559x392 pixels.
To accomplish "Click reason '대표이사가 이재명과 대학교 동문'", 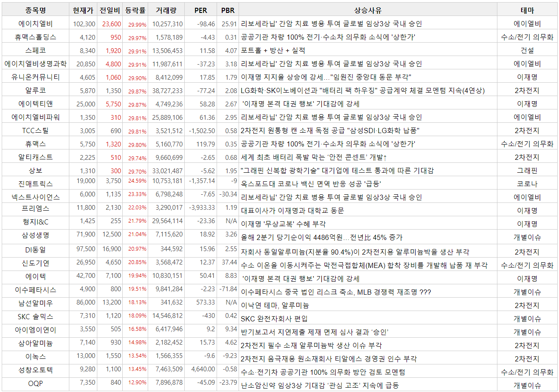I will [292, 211].
